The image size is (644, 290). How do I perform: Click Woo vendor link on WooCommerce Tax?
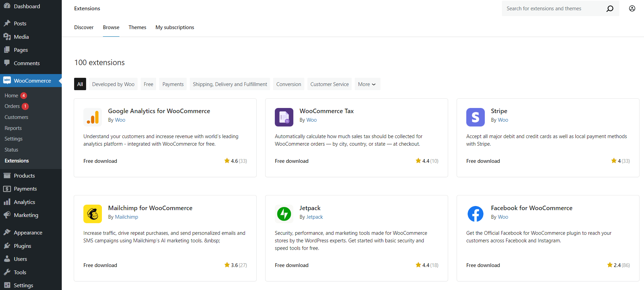[312, 120]
